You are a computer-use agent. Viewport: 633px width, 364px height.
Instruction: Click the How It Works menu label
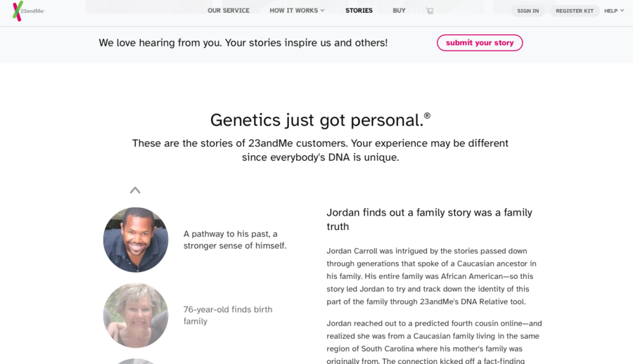[x=294, y=11]
